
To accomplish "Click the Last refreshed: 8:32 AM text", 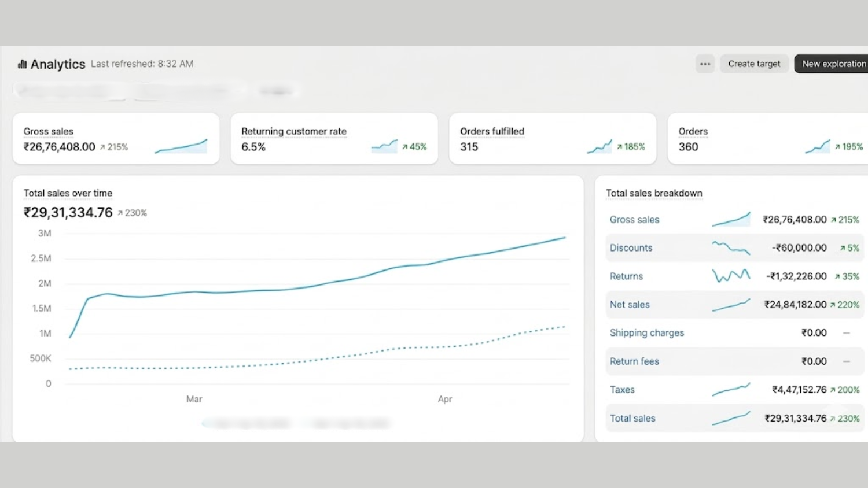I will coord(142,64).
